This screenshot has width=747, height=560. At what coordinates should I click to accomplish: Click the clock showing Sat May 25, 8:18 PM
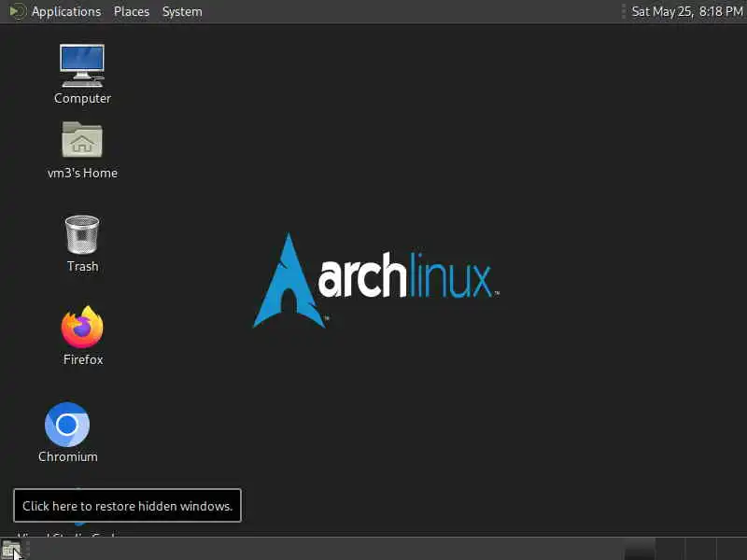point(687,11)
